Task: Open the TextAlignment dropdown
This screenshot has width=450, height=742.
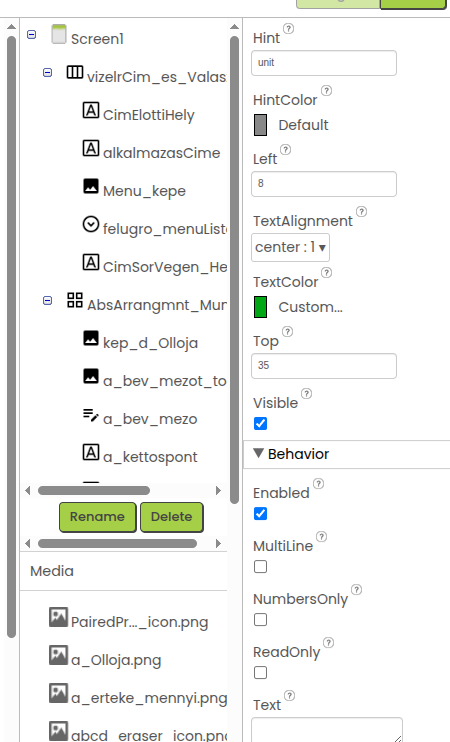Action: point(291,247)
